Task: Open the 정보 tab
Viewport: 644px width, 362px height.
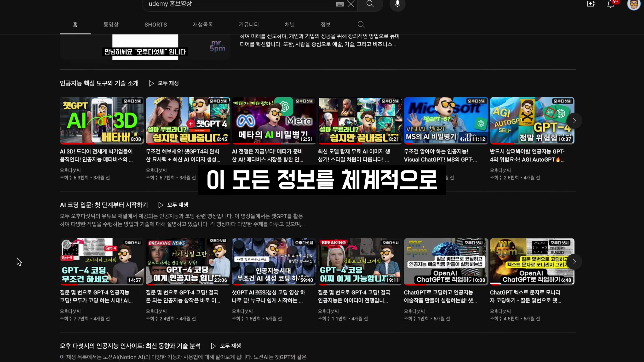Action: 326,24
